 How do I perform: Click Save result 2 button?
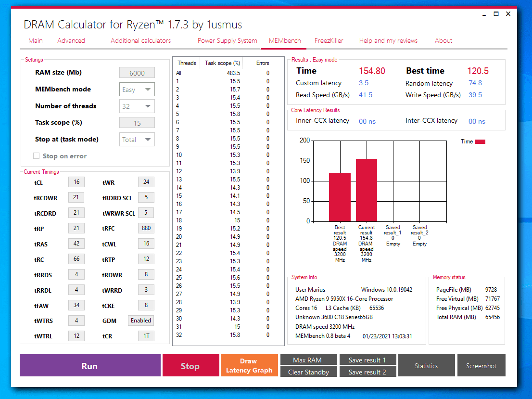pyautogui.click(x=367, y=372)
